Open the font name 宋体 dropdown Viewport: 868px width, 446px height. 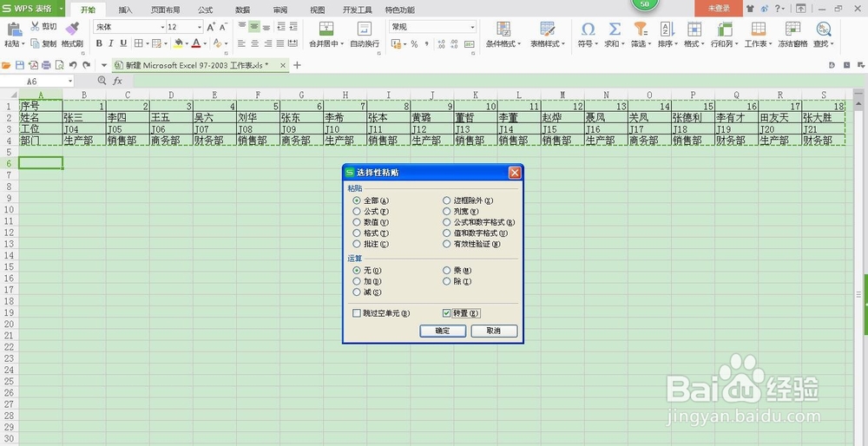click(163, 27)
